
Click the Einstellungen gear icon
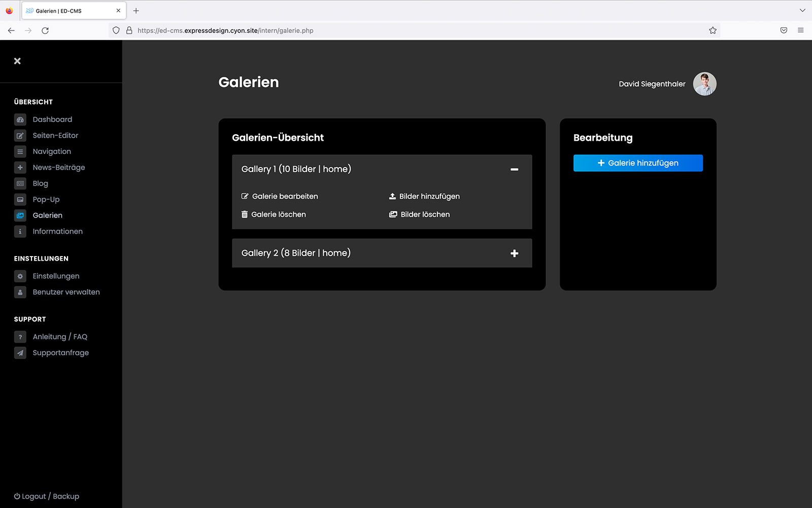point(20,276)
